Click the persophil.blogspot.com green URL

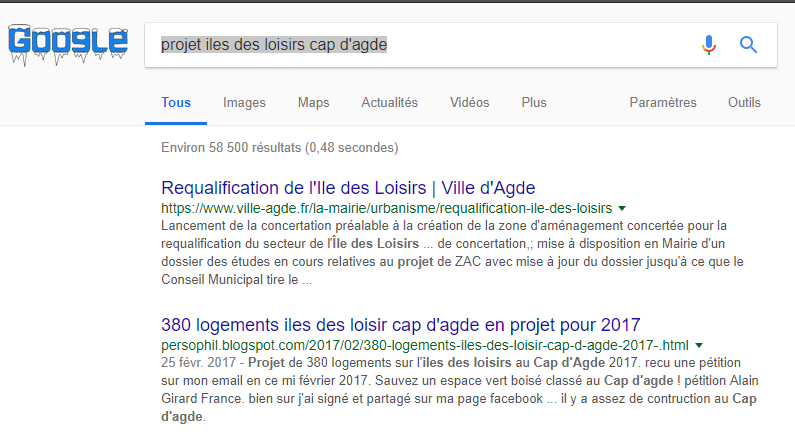[x=425, y=345]
